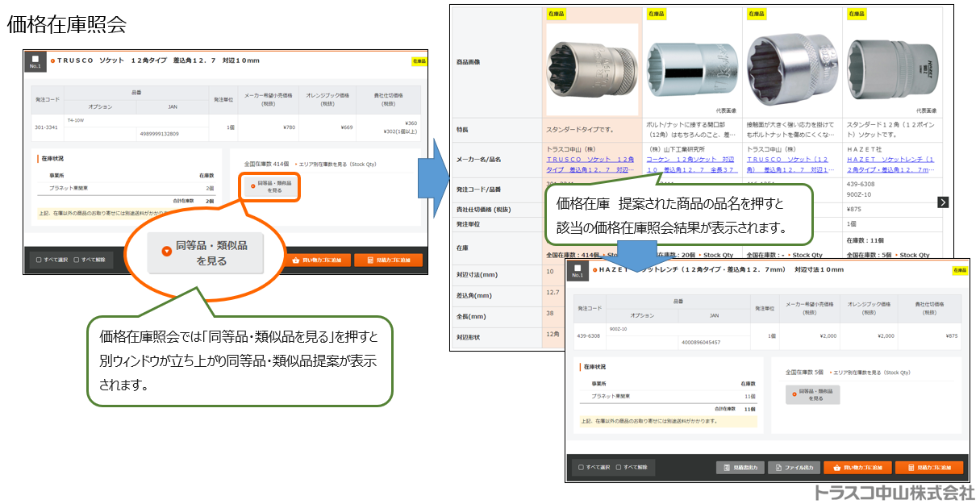Image resolution: width=980 pixels, height=504 pixels.
Task: Click 見積カゴに追加 in the TRUSCO panel footer
Action: coord(388,260)
